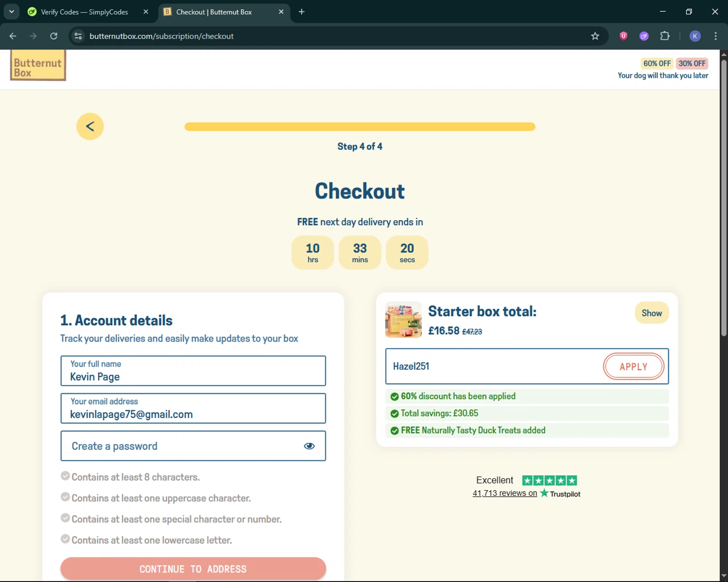Open the purple SimplyCodes extension icon
Viewport: 728px width, 582px height.
pyautogui.click(x=644, y=36)
